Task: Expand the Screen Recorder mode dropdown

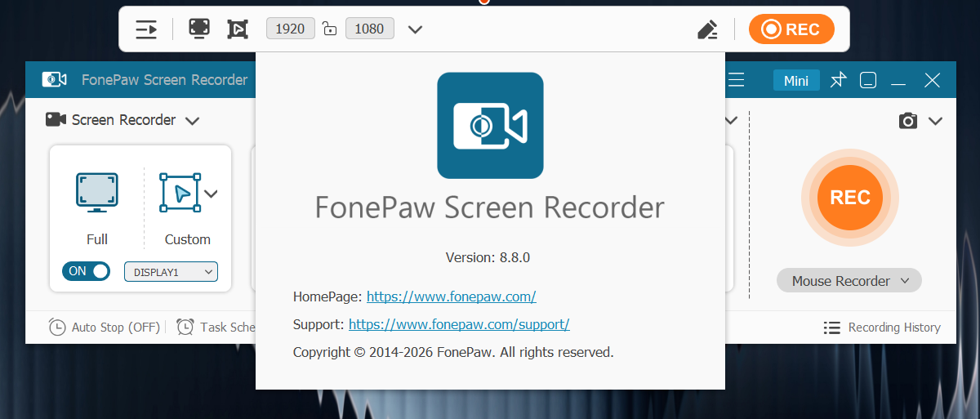Action: 193,121
